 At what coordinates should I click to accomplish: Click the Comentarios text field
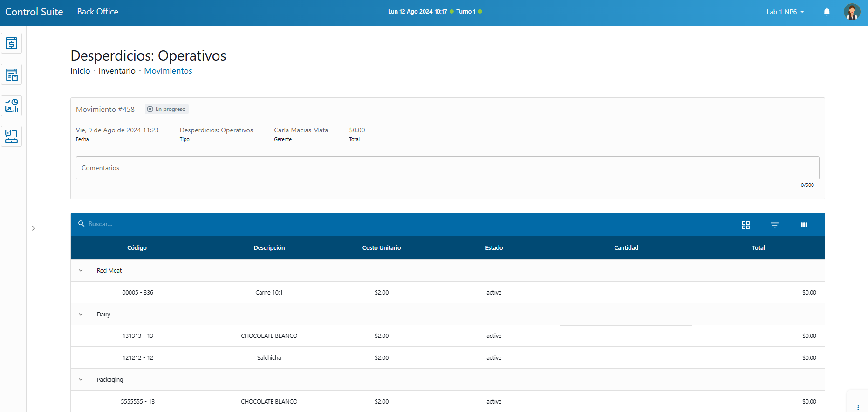447,168
